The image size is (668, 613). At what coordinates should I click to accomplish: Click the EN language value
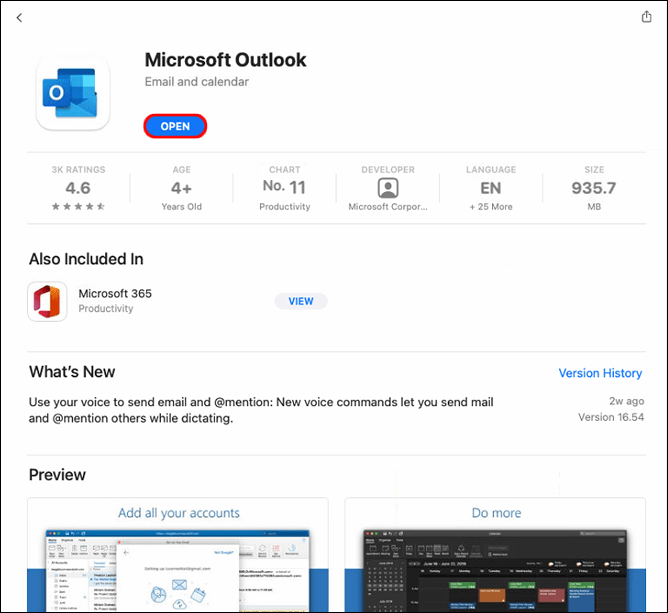491,188
